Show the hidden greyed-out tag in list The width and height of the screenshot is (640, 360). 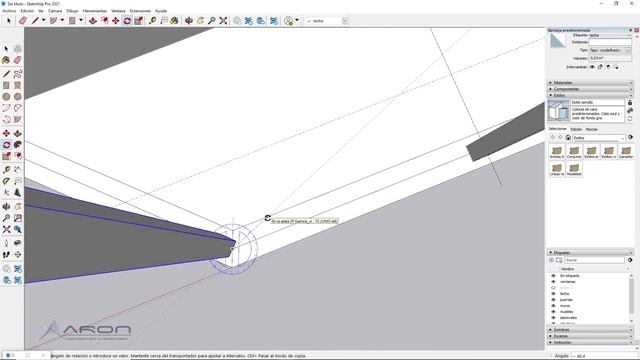click(x=553, y=288)
